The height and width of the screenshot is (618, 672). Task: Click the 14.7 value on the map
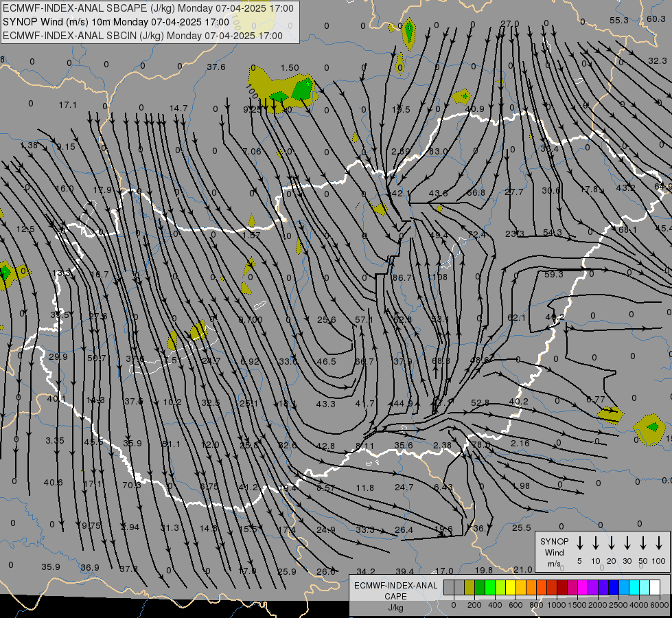coord(178,108)
